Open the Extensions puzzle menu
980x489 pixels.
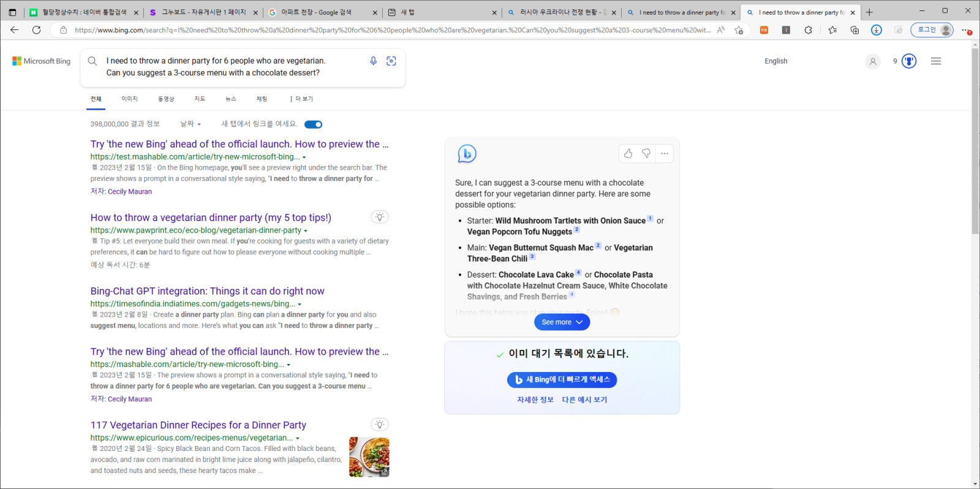coord(808,29)
